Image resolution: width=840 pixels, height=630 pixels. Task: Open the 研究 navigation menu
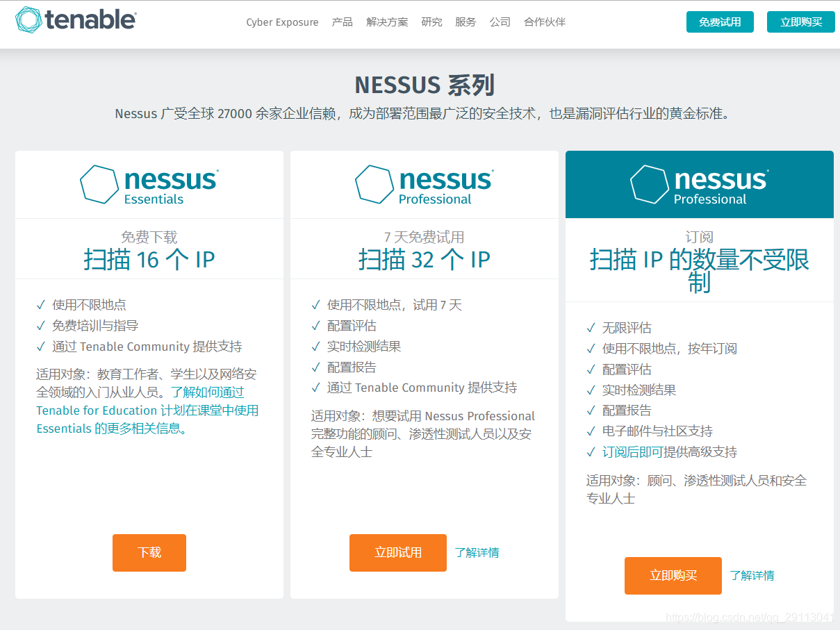431,22
